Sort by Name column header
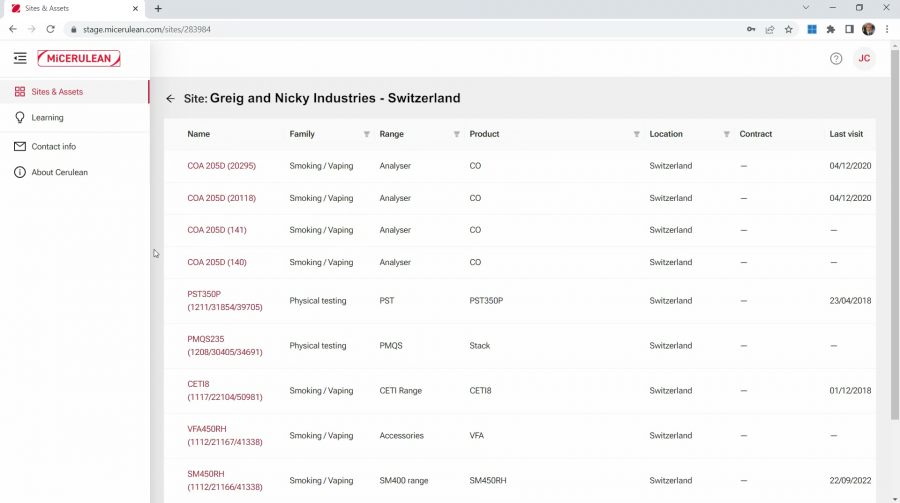 tap(199, 134)
